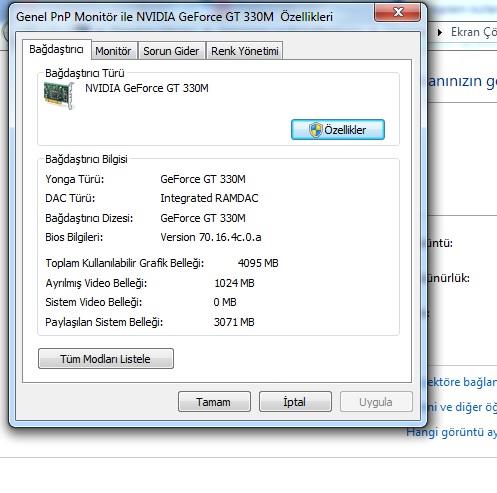Click the 3071 MB shared system memory value
Screen dimensions: 497x493
[x=234, y=322]
